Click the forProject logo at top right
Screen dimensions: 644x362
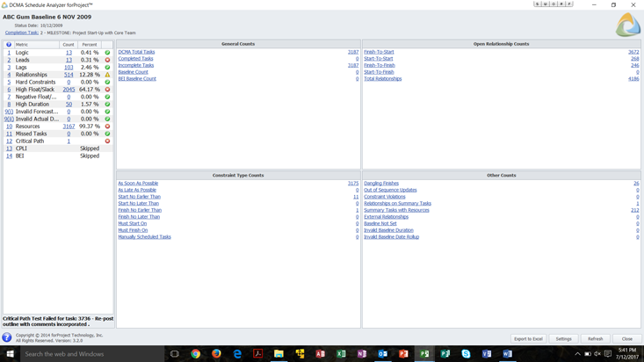[627, 25]
